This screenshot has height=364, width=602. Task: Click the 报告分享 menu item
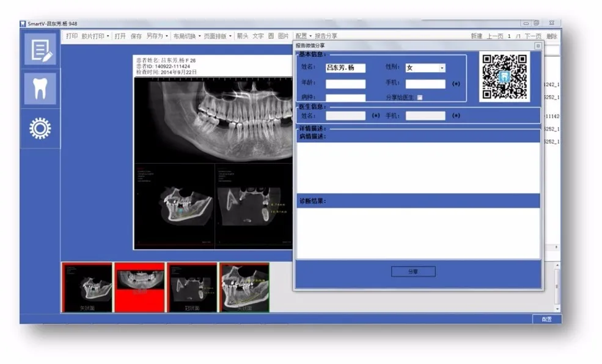pyautogui.click(x=326, y=37)
